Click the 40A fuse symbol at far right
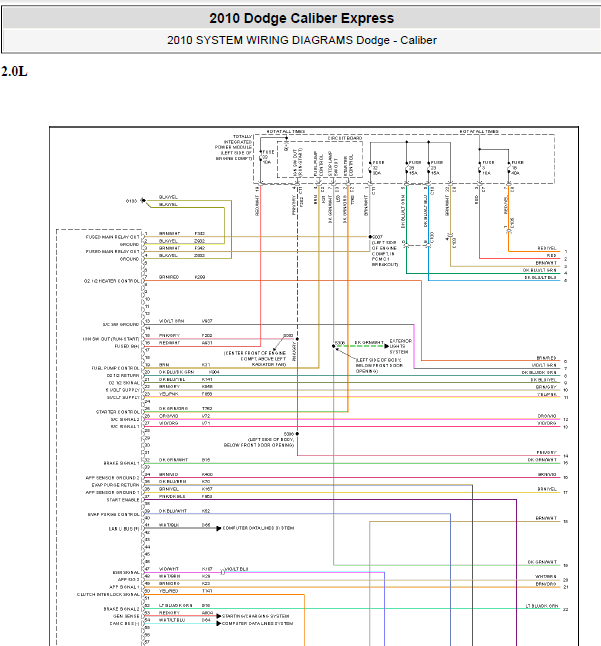This screenshot has height=646, width=601. (509, 168)
